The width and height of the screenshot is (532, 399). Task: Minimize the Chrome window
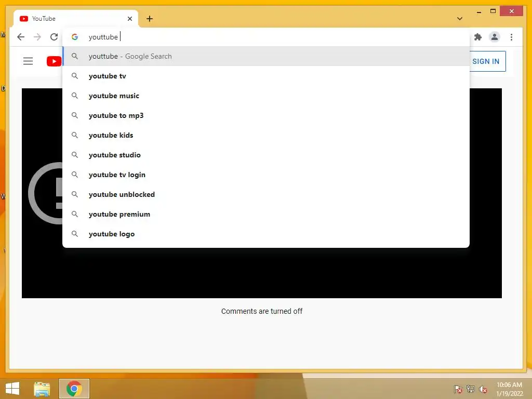pyautogui.click(x=478, y=12)
